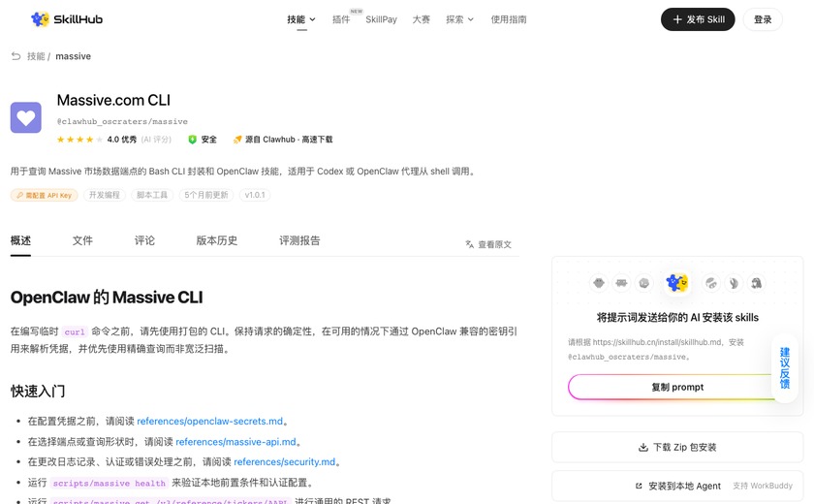Click the 建议反馈 feedback tab

point(784,368)
